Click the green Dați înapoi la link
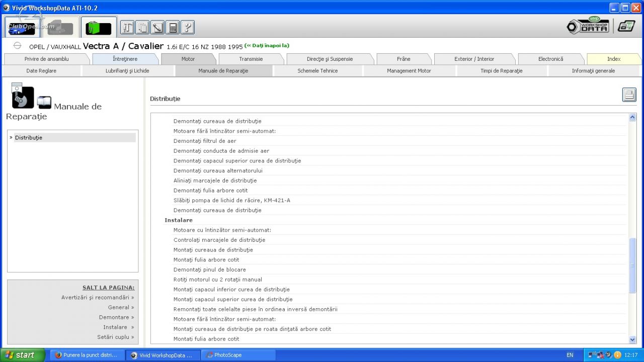 [x=267, y=46]
